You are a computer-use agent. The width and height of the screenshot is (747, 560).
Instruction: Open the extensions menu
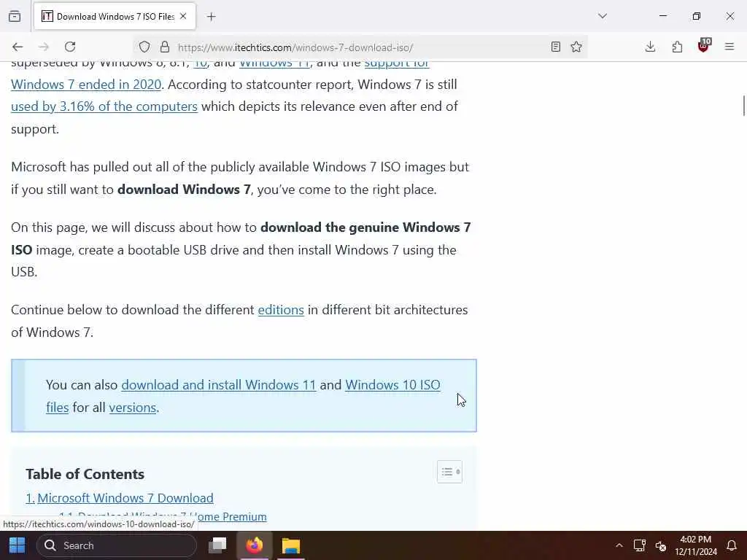click(677, 47)
